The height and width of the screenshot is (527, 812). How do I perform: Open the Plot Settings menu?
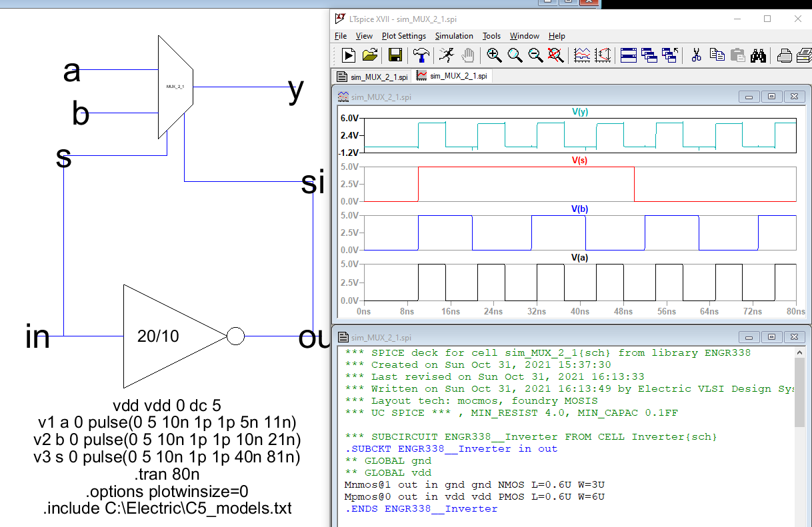(403, 36)
